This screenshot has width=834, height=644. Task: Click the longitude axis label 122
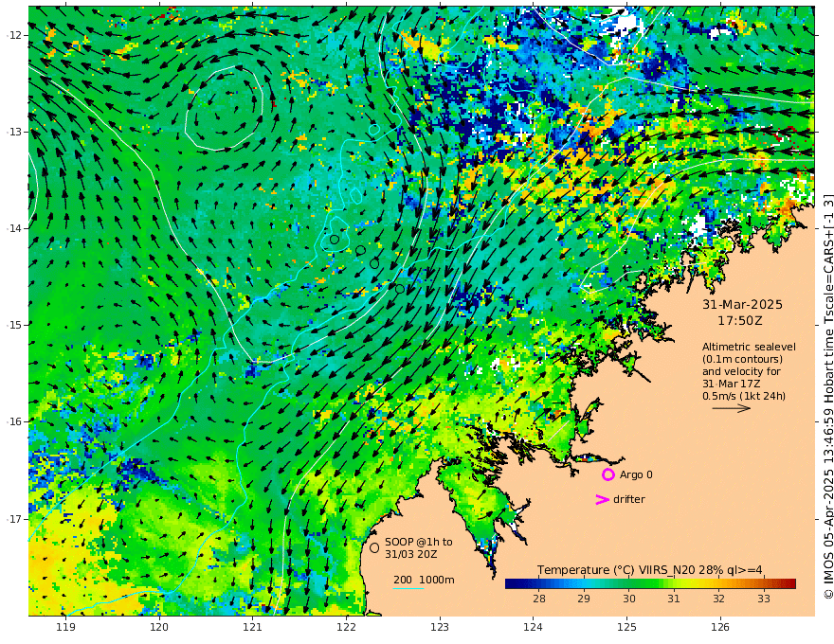(x=346, y=627)
